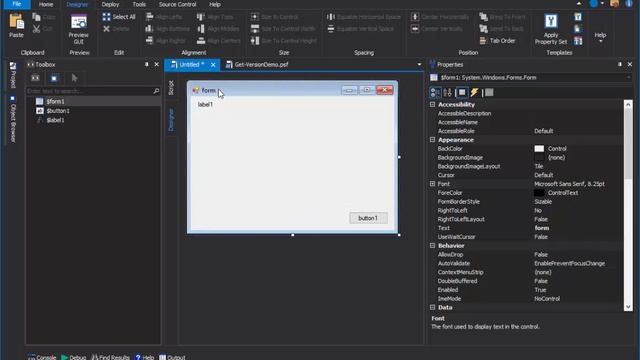The width and height of the screenshot is (640, 360).
Task: Open the Find Results bottom tab
Action: pos(110,357)
